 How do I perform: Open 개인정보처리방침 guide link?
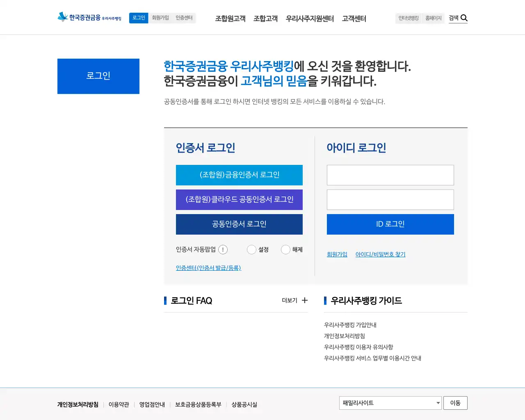point(345,336)
